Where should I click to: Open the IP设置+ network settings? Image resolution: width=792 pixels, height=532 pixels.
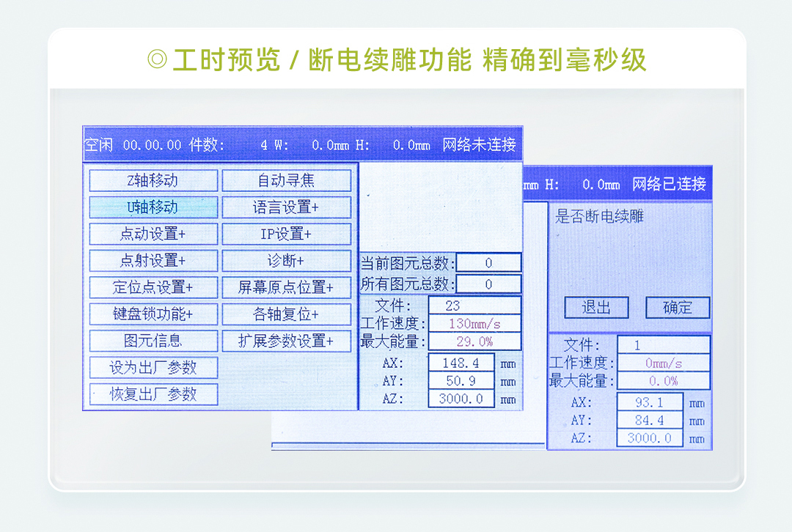(x=286, y=234)
